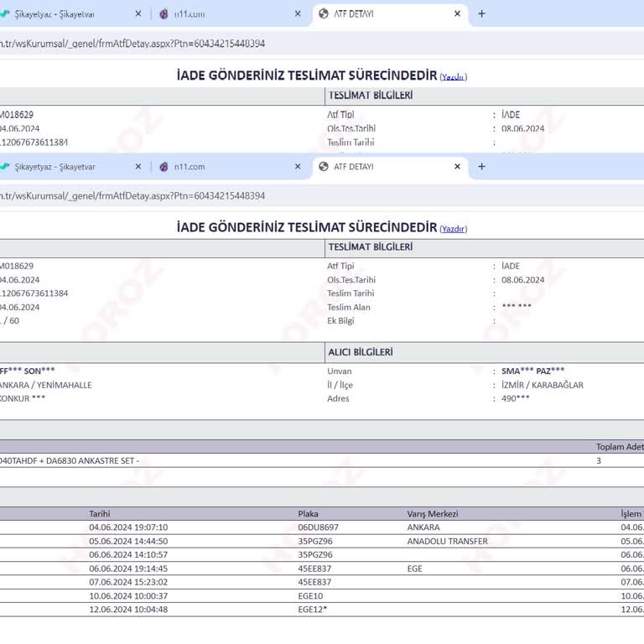Click the Toplam Adet column header
Image resolution: width=644 pixels, height=644 pixels.
click(620, 446)
